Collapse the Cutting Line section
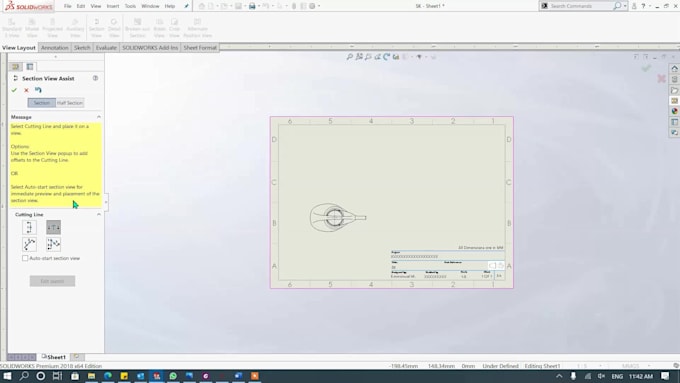The width and height of the screenshot is (680, 383). tap(99, 215)
